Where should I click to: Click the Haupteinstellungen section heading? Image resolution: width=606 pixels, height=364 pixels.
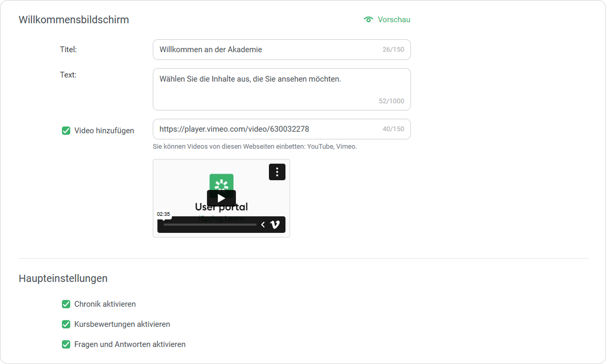(x=63, y=278)
